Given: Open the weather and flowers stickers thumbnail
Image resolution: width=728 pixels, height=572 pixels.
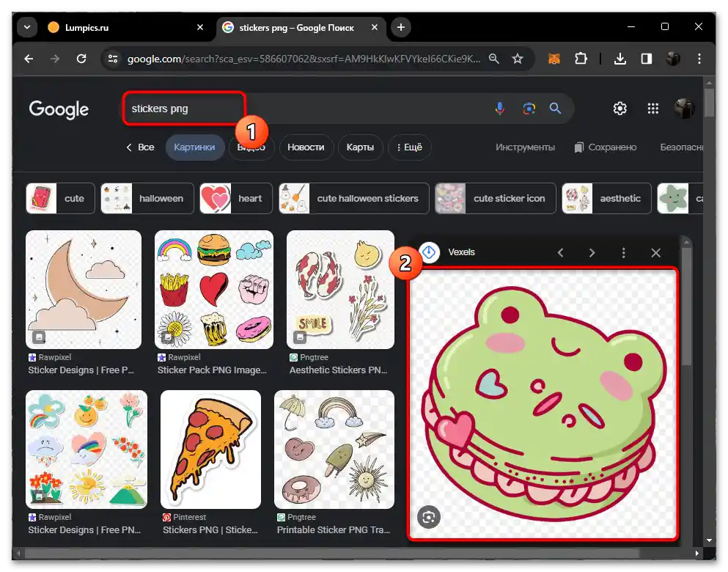Looking at the screenshot, I should (x=87, y=449).
